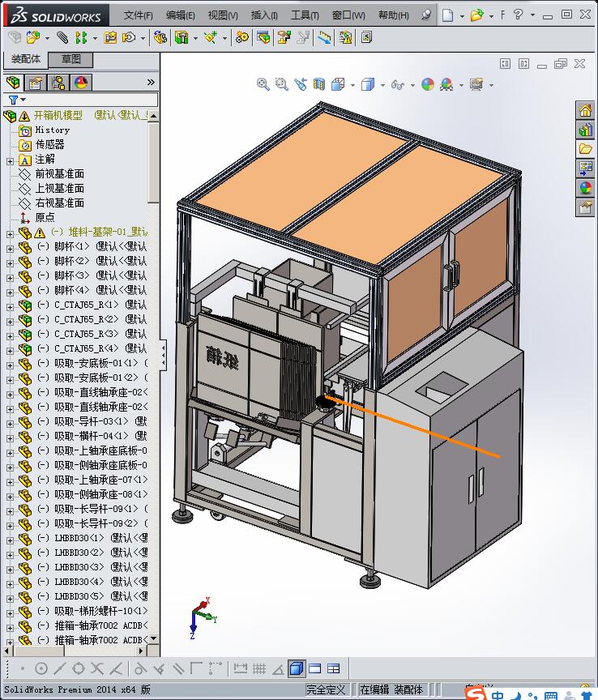Open the SolidWorks Resources home icon in task pane
The height and width of the screenshot is (700, 598).
[x=585, y=110]
